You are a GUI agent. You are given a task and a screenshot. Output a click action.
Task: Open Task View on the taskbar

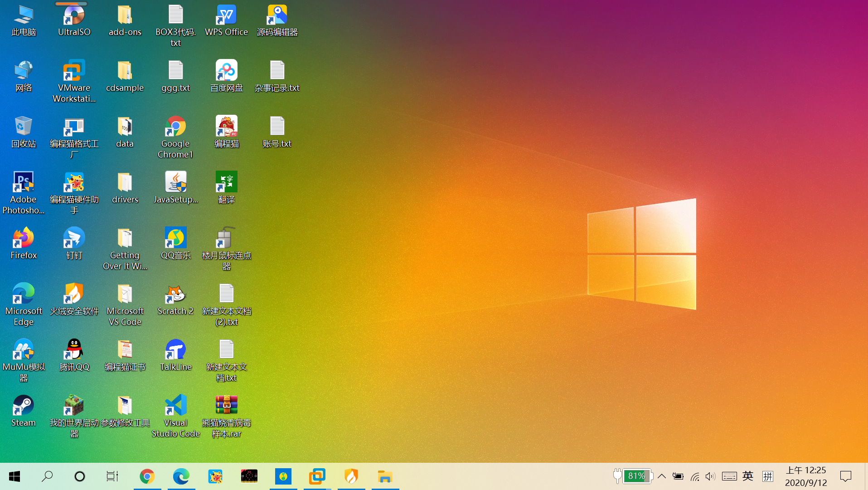pyautogui.click(x=112, y=476)
